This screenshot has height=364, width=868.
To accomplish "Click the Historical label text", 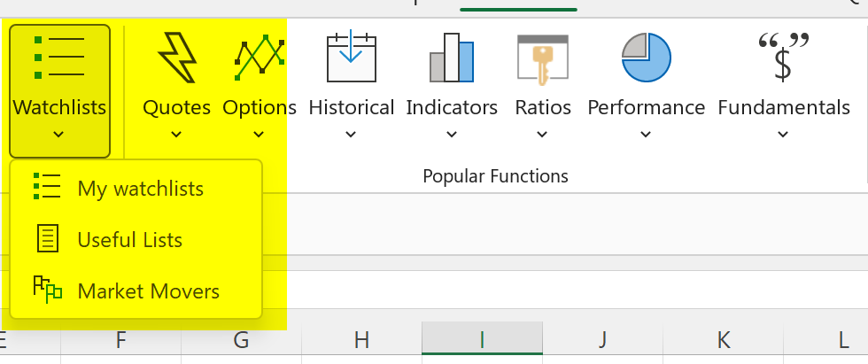I will point(352,107).
